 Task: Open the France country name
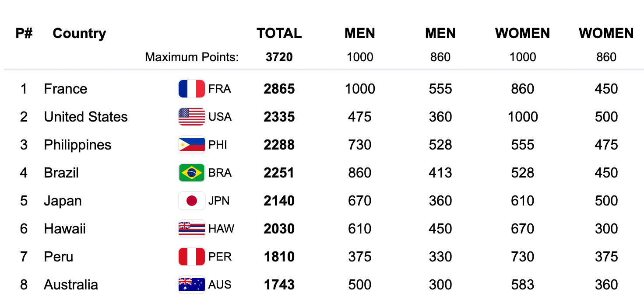point(66,89)
